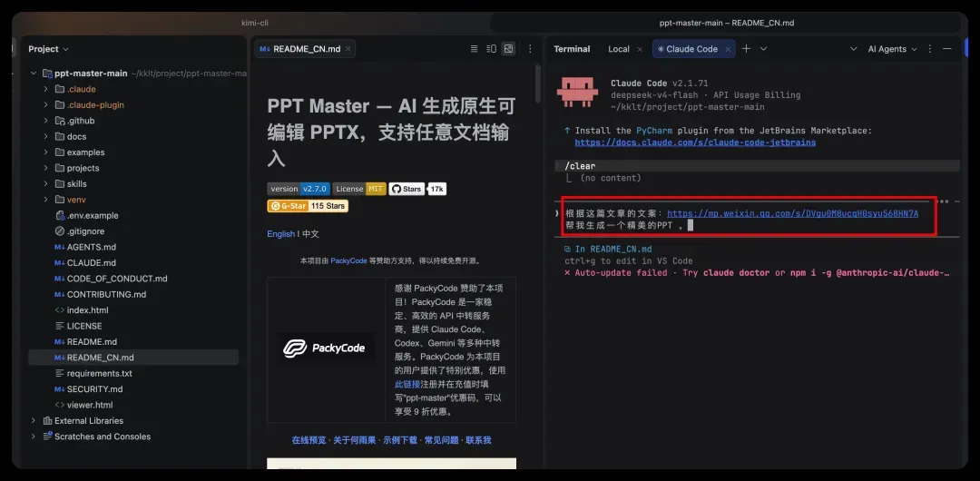Open Terminal panel options menu
The width and height of the screenshot is (980, 481).
(930, 49)
